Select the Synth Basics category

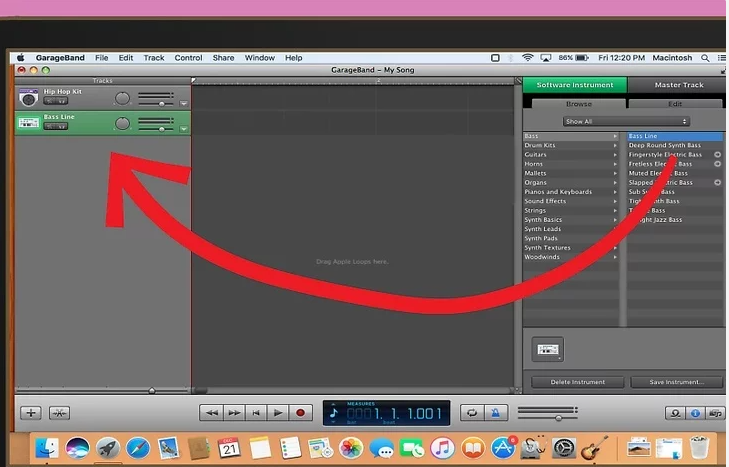571,220
